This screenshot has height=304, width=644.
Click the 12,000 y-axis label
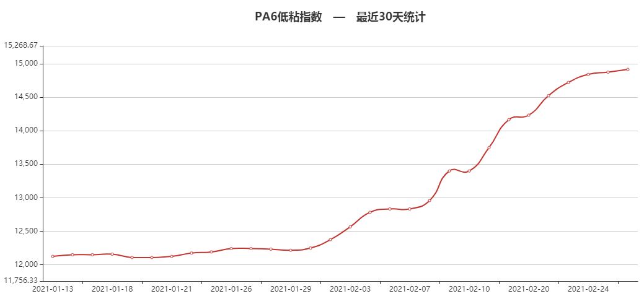27,264
